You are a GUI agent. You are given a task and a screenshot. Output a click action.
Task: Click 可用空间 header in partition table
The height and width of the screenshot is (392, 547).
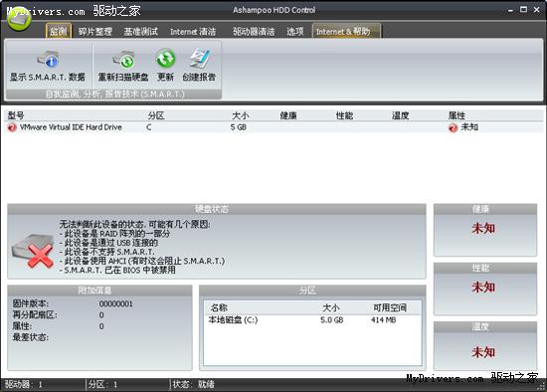point(390,307)
